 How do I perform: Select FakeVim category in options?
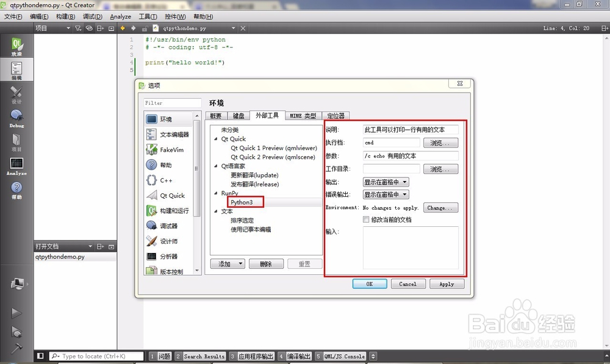tap(168, 150)
